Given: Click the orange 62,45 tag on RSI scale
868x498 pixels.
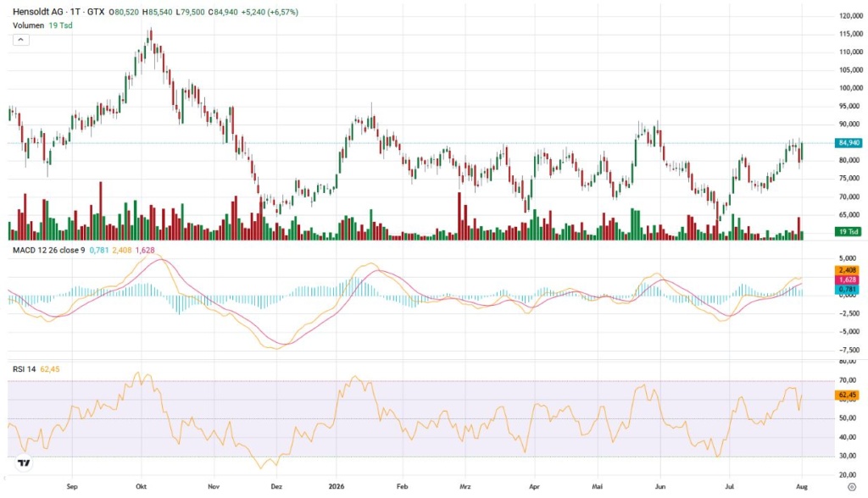Looking at the screenshot, I should pyautogui.click(x=848, y=395).
